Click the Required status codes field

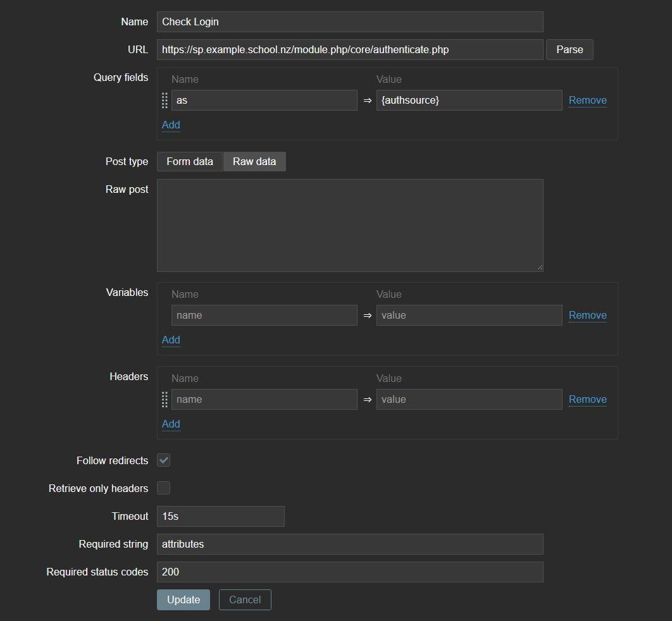[x=350, y=572]
